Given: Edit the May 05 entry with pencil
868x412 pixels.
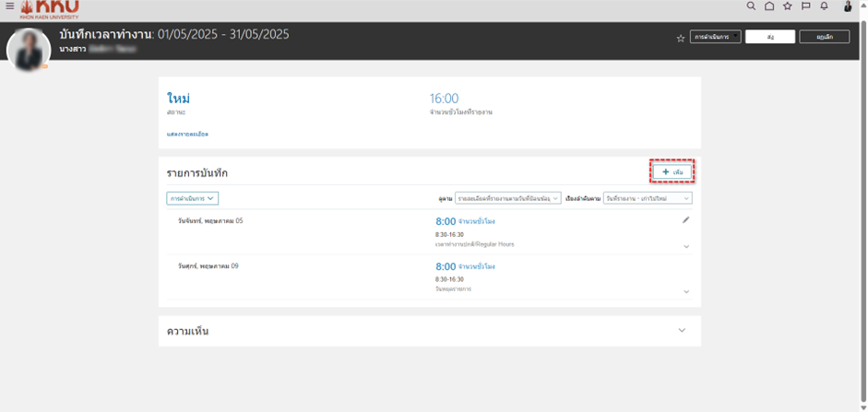Looking at the screenshot, I should coord(685,220).
